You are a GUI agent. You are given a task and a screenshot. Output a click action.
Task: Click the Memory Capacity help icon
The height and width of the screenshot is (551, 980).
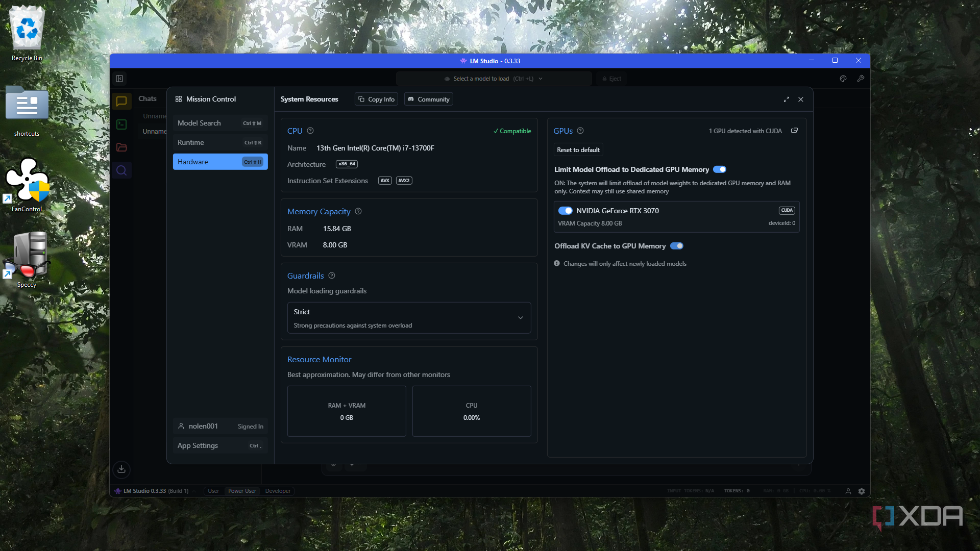(x=358, y=211)
